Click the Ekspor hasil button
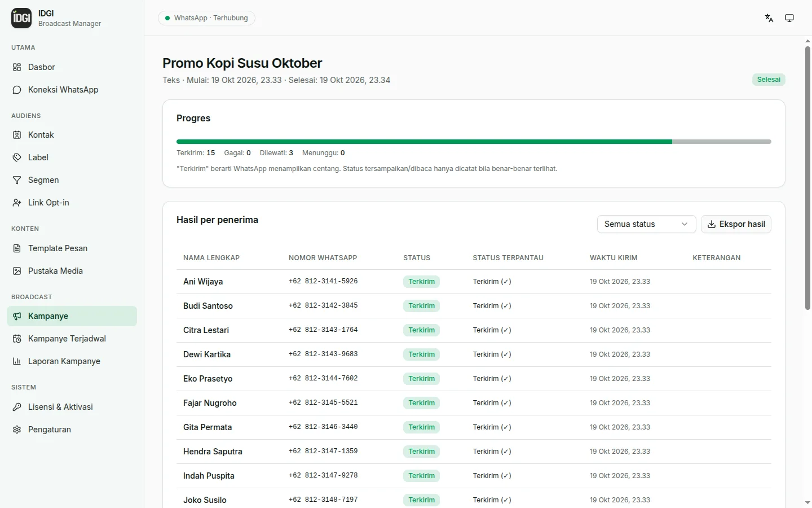 736,224
